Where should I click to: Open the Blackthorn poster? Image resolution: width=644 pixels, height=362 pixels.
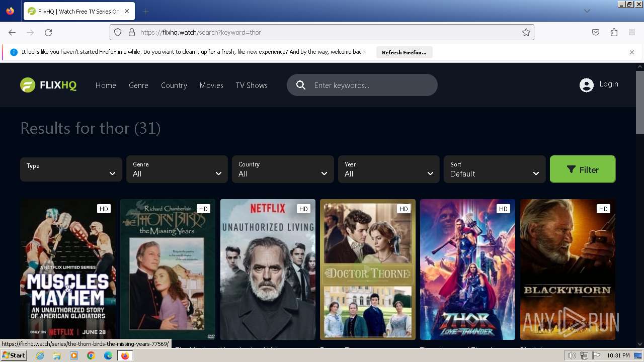click(x=568, y=269)
